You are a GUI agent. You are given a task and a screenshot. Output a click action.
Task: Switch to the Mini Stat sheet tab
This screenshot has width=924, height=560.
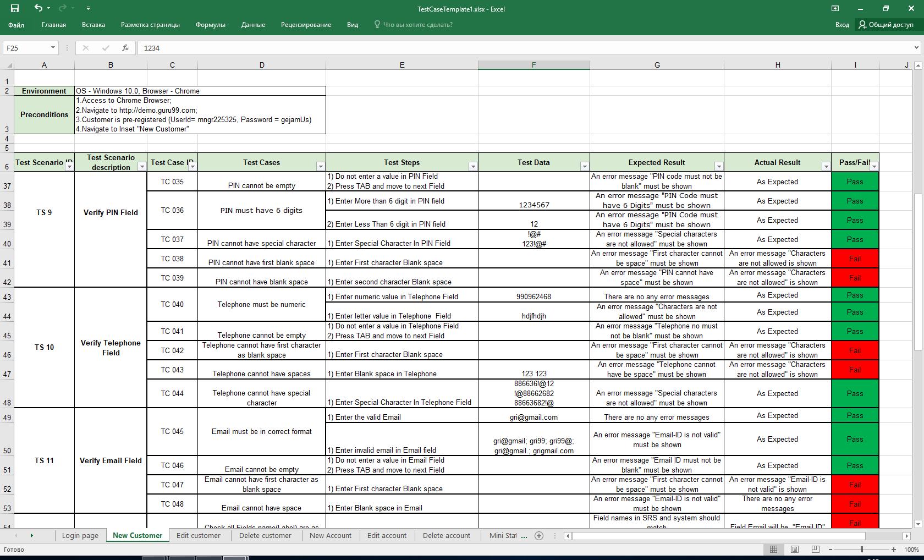click(503, 535)
